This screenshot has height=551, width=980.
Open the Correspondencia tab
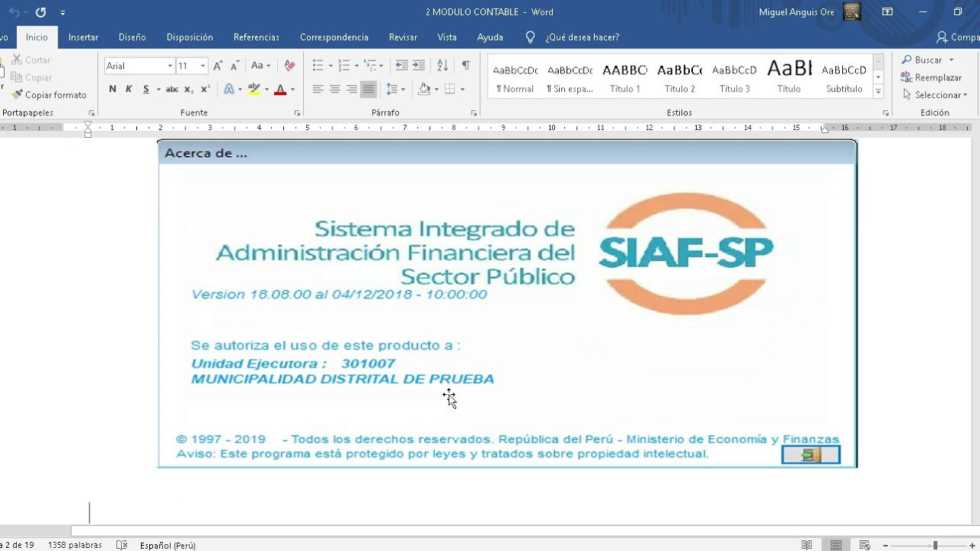coord(334,37)
